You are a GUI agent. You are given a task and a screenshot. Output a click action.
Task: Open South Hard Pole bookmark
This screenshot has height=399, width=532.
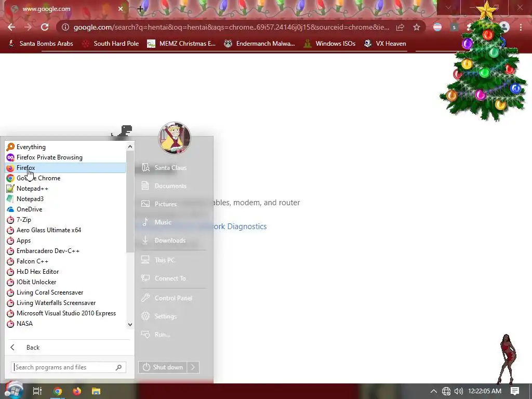[111, 44]
